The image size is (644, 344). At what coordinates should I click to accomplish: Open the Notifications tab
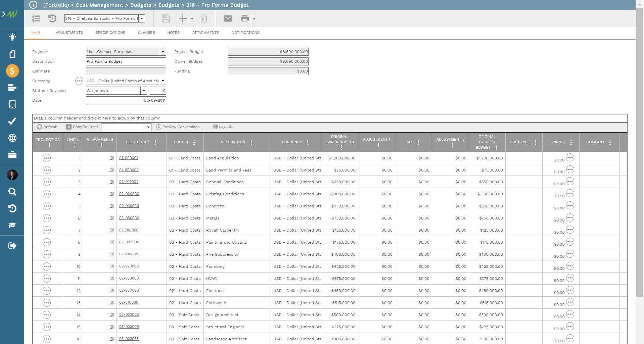coord(245,33)
